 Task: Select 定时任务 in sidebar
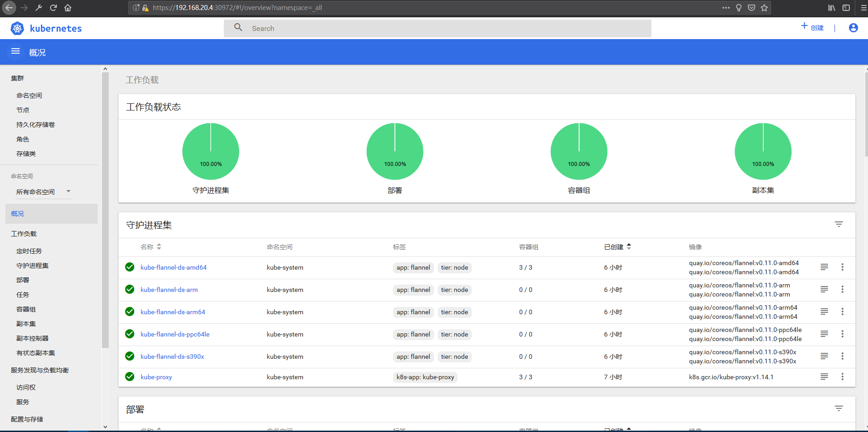29,251
